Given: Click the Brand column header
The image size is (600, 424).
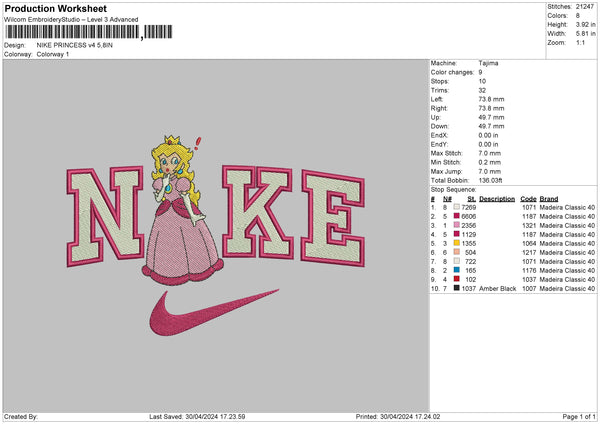Looking at the screenshot, I should point(549,199).
